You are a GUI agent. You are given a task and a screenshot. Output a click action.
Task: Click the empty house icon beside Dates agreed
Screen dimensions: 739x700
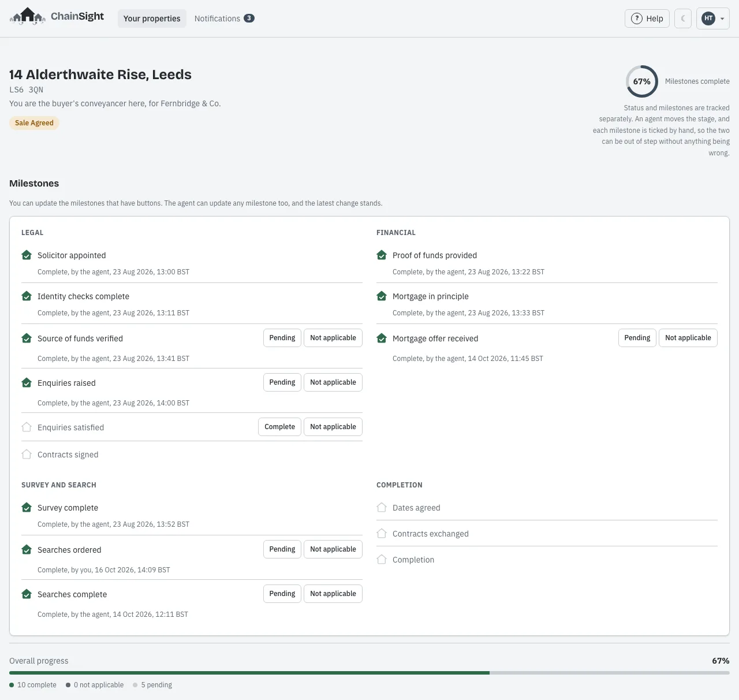tap(382, 508)
